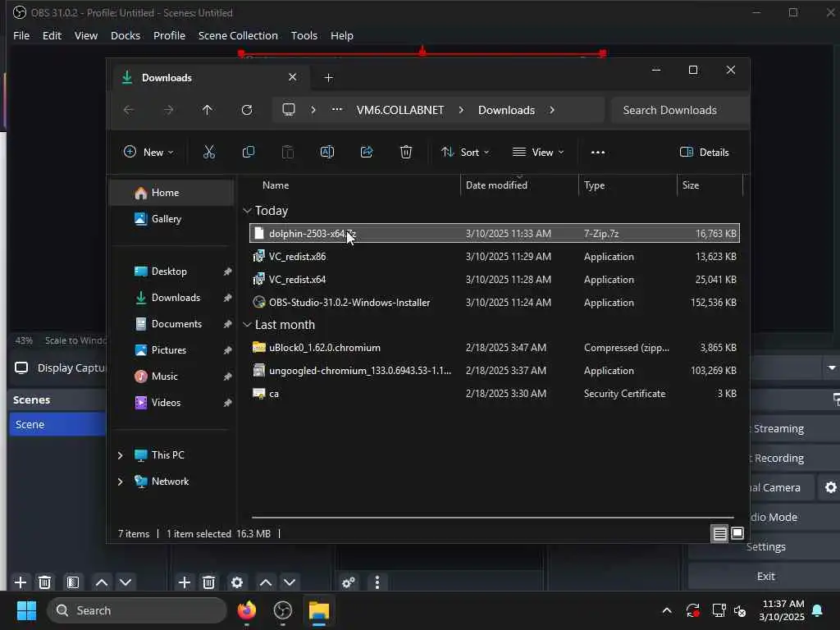
Task: Open the Virtual Camera settings gear in OBS
Action: (x=830, y=487)
